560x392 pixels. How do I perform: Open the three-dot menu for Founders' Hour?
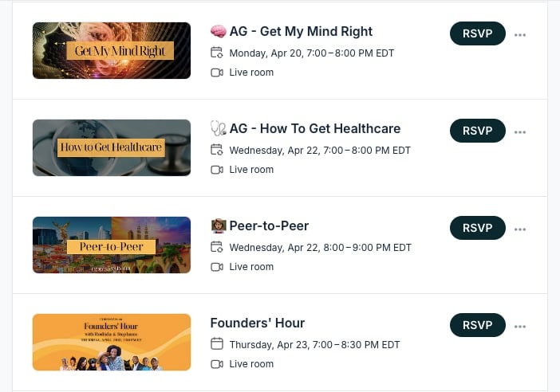[x=520, y=327]
